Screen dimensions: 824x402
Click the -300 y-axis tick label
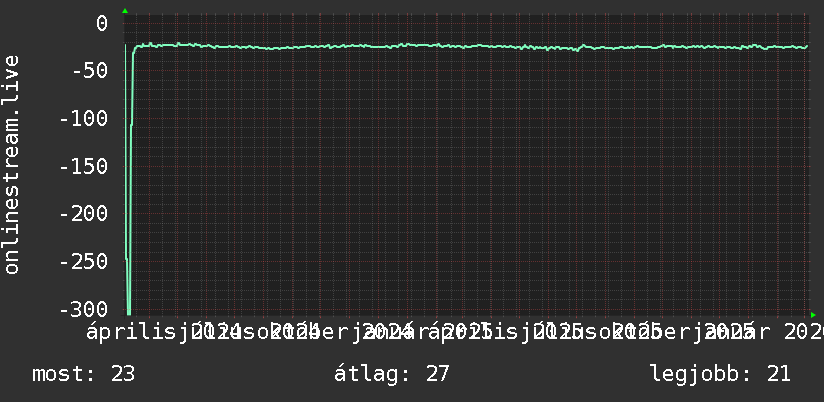tap(84, 309)
